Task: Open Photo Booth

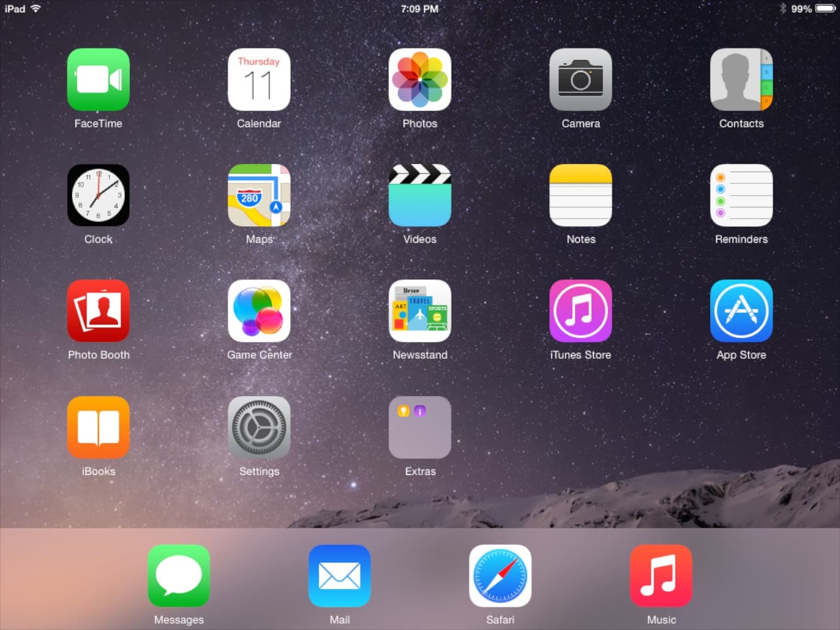Action: click(x=98, y=311)
